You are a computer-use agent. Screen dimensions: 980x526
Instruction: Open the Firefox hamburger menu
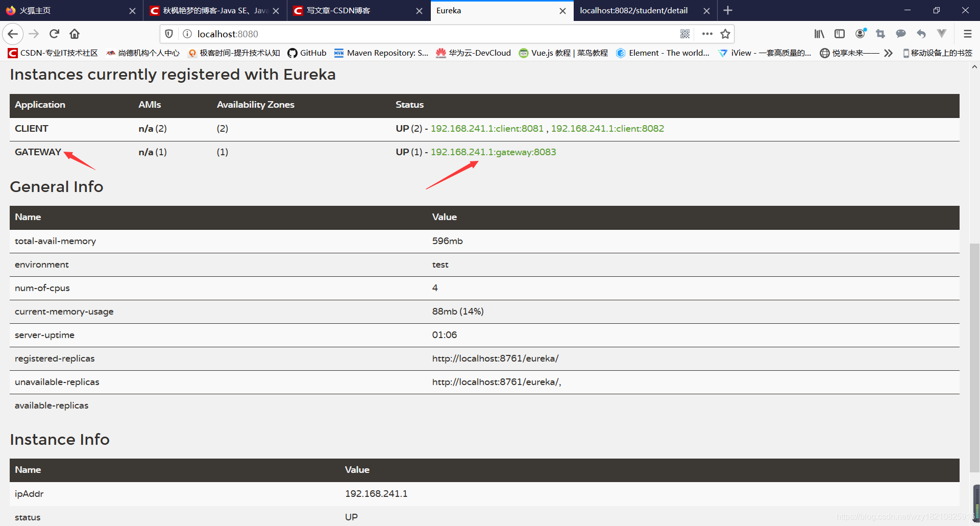[967, 34]
